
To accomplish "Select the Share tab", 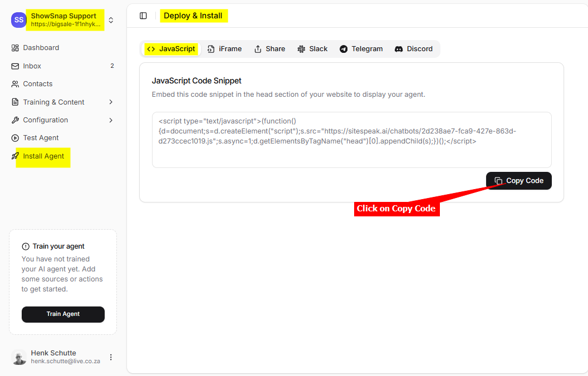I will (269, 49).
